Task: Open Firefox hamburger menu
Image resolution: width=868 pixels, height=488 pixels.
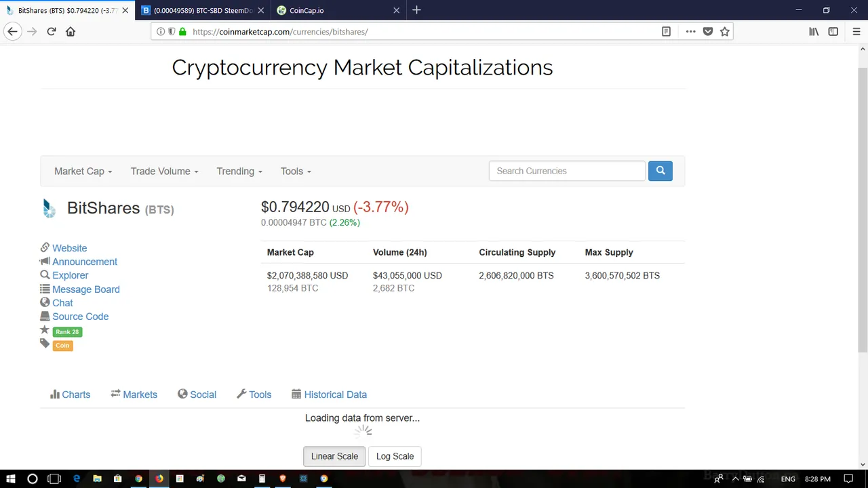Action: [856, 32]
